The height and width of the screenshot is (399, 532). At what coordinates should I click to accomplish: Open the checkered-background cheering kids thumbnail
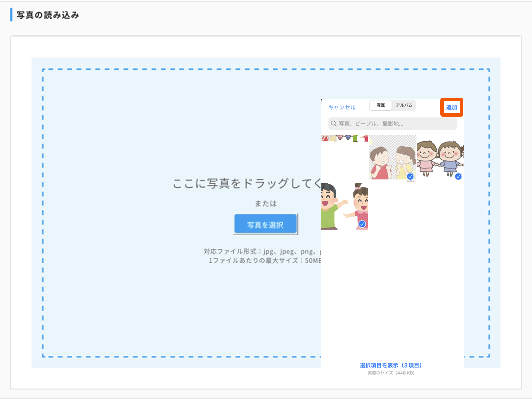point(392,157)
